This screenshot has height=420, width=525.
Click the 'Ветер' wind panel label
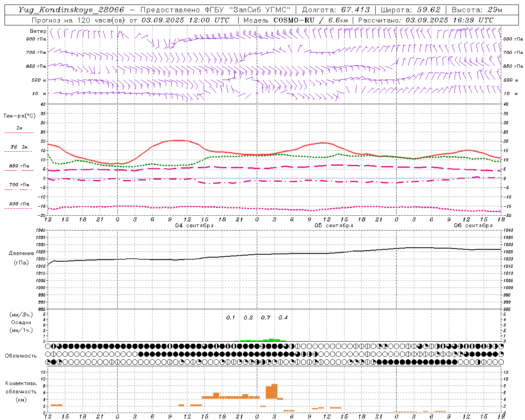pos(38,31)
